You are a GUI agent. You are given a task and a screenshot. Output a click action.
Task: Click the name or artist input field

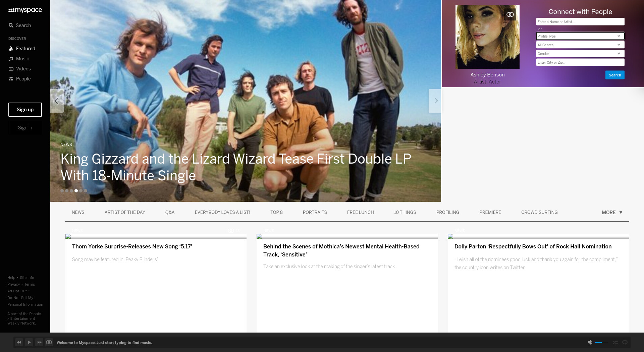580,22
